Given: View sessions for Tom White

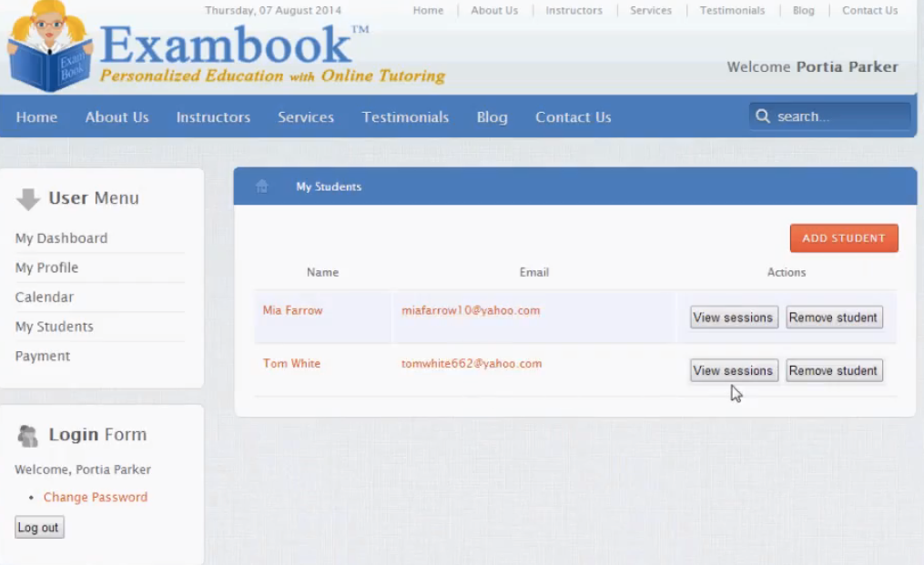Looking at the screenshot, I should click(733, 370).
